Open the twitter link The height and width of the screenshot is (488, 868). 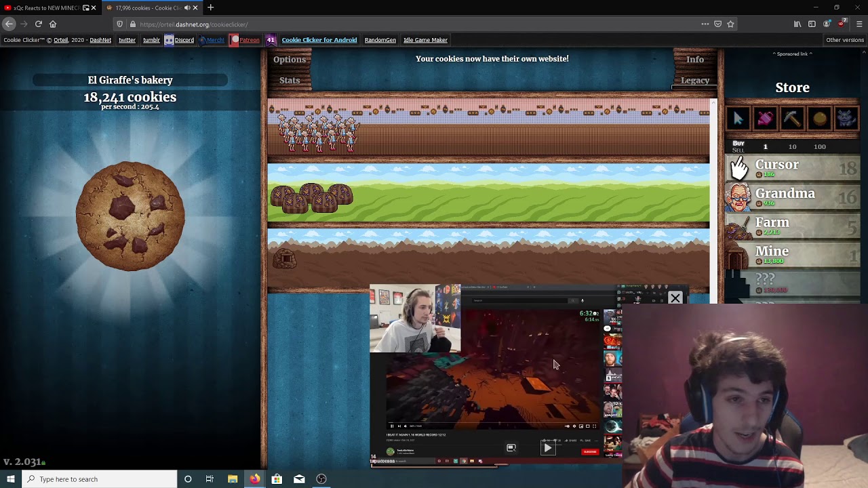[127, 40]
